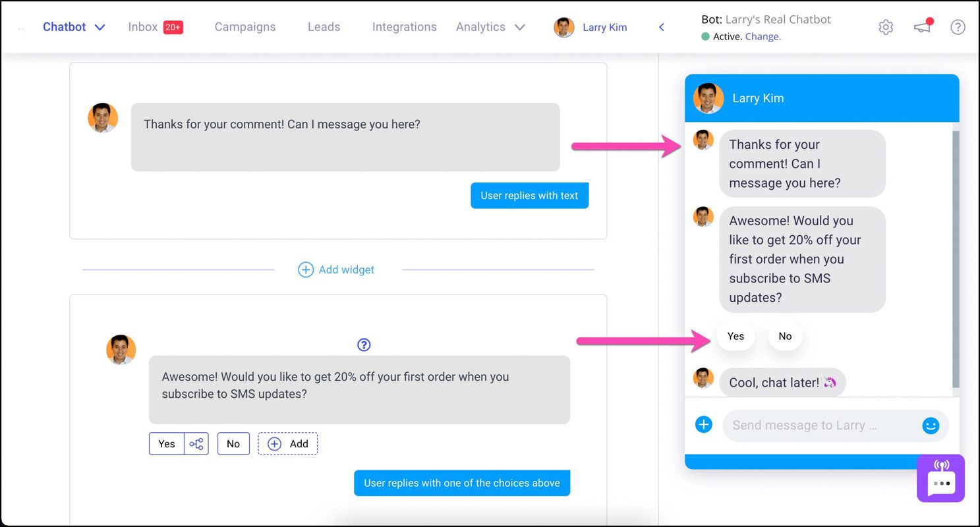Image resolution: width=980 pixels, height=527 pixels.
Task: Click the announcements megaphone icon with red dot
Action: (x=922, y=28)
